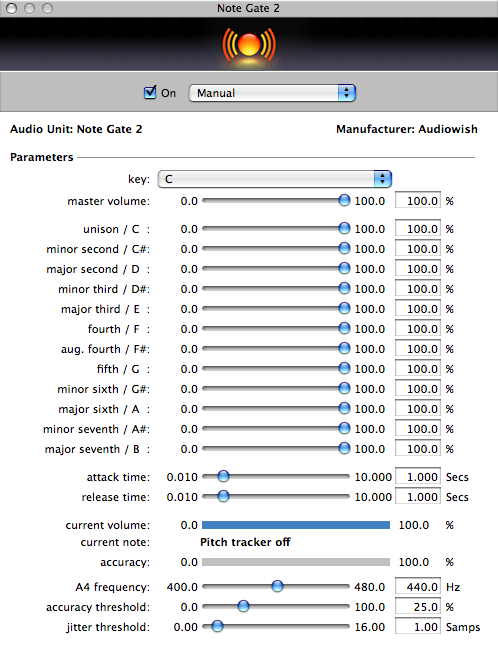Expand the key selection dropdown
498x651 pixels.
click(x=275, y=179)
